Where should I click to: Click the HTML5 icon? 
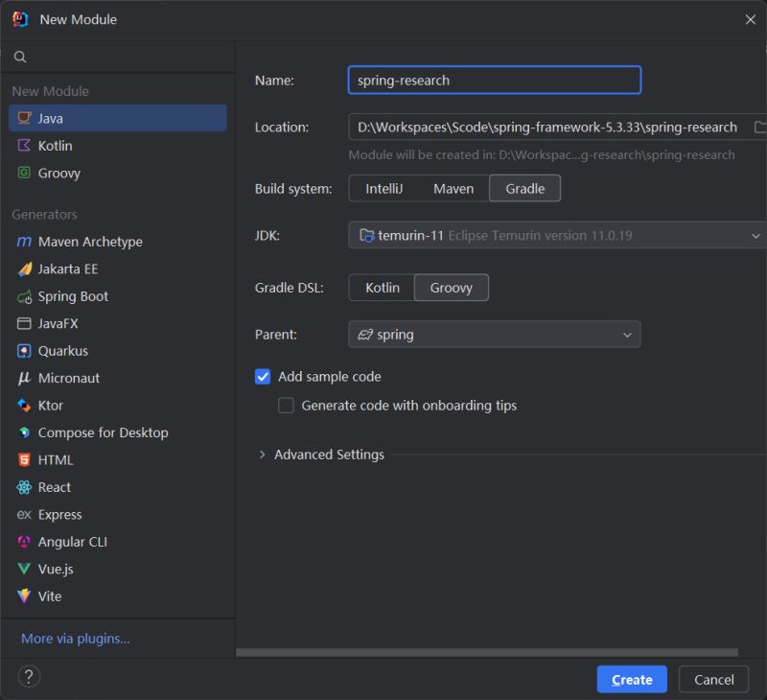point(24,460)
